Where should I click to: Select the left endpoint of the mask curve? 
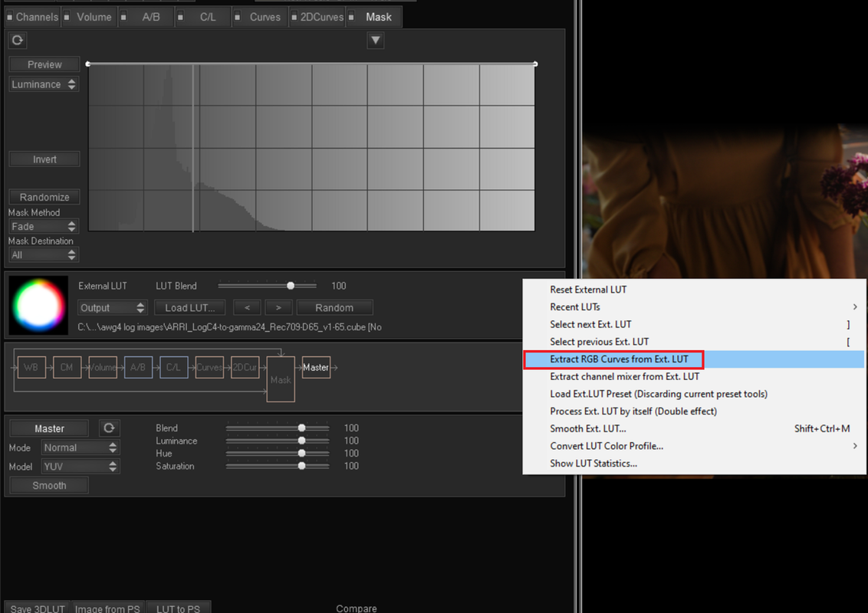pos(88,64)
